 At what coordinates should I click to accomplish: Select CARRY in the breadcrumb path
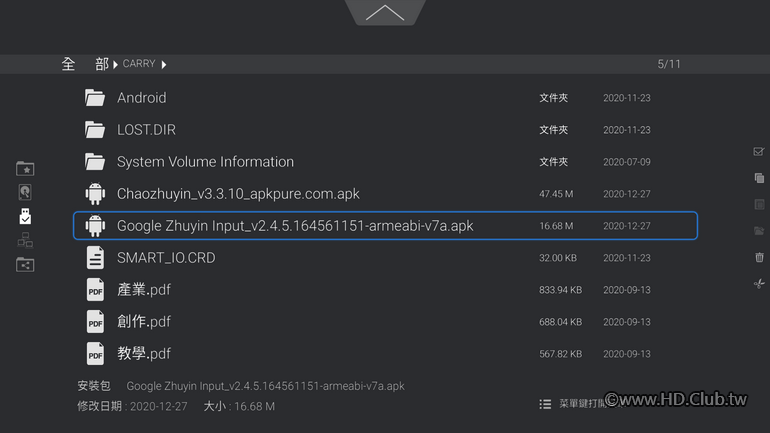pos(139,64)
